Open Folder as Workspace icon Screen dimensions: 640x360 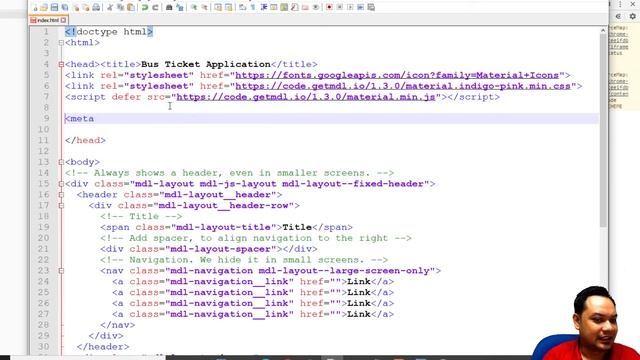(305, 7)
